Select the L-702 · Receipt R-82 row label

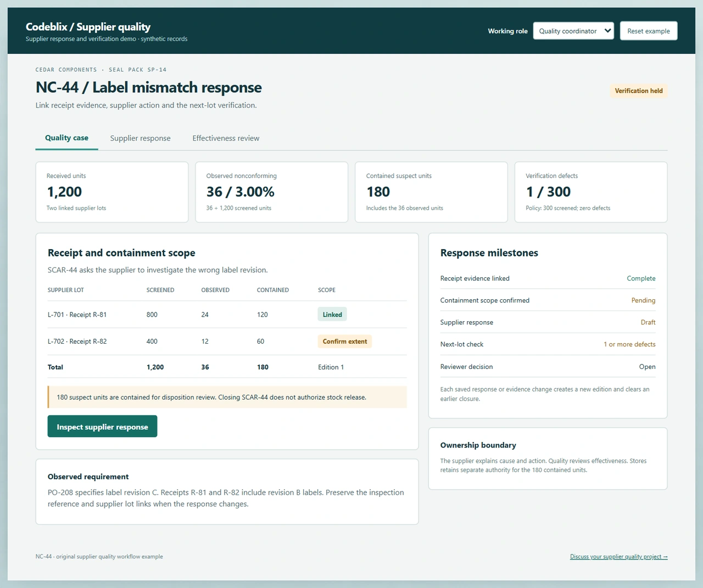[77, 341]
